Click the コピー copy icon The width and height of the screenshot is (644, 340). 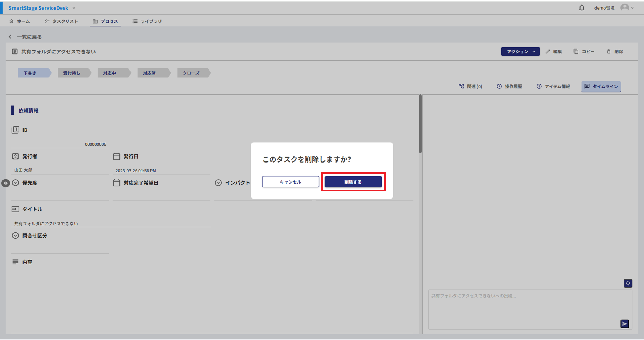[576, 52]
